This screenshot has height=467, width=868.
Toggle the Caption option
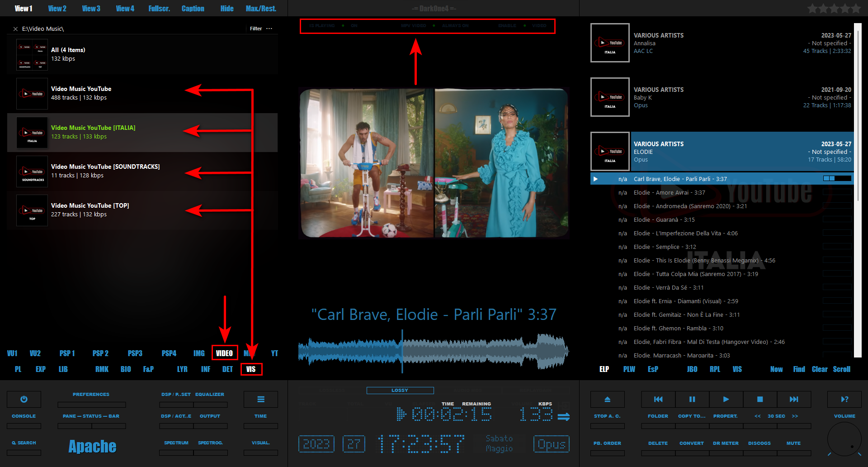tap(193, 9)
